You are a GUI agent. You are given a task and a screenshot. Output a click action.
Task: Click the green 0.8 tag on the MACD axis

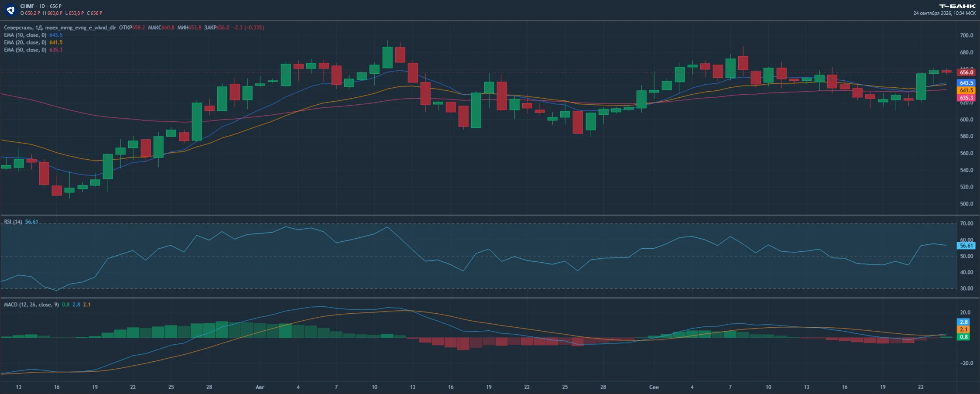pyautogui.click(x=963, y=337)
